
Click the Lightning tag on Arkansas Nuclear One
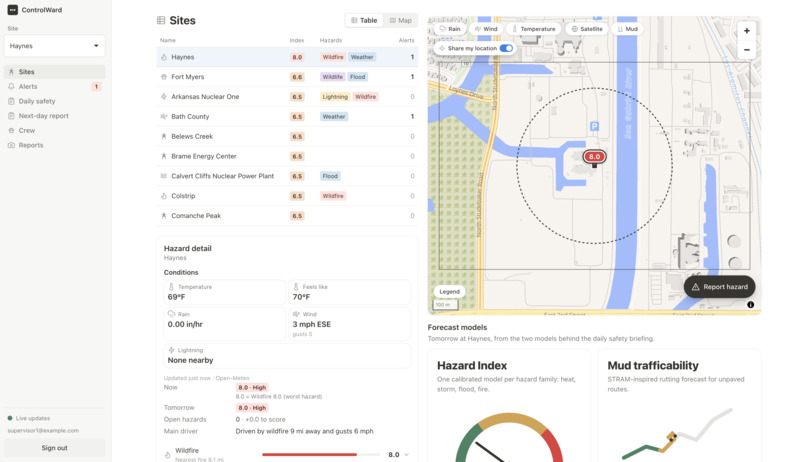tap(335, 97)
